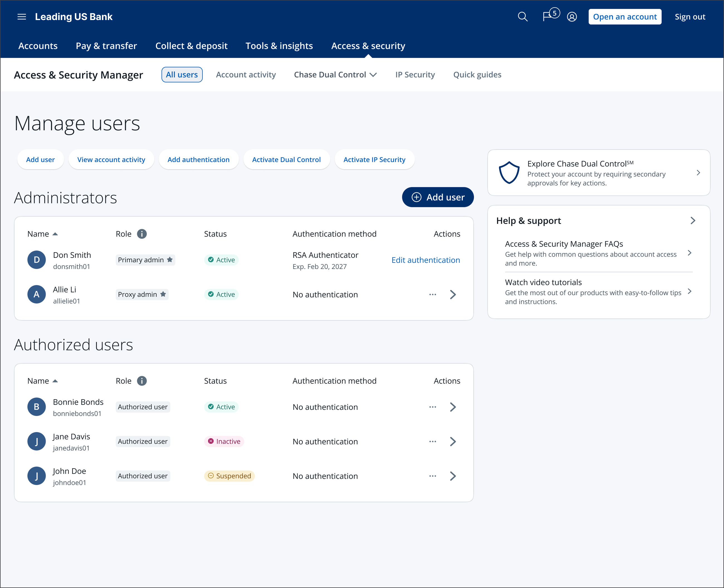This screenshot has height=588, width=724.
Task: Click the Allie Li avatar circle
Action: [x=36, y=294]
